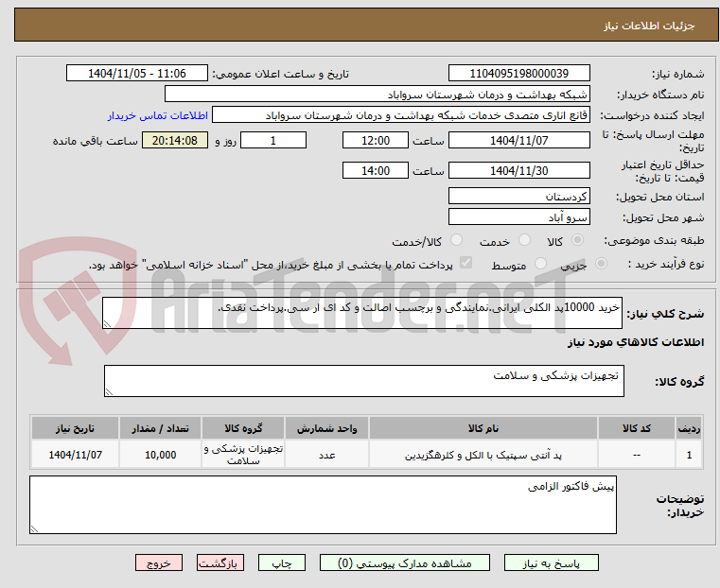
Task: Click the تاریخ نیاز column header
Action: click(x=76, y=428)
